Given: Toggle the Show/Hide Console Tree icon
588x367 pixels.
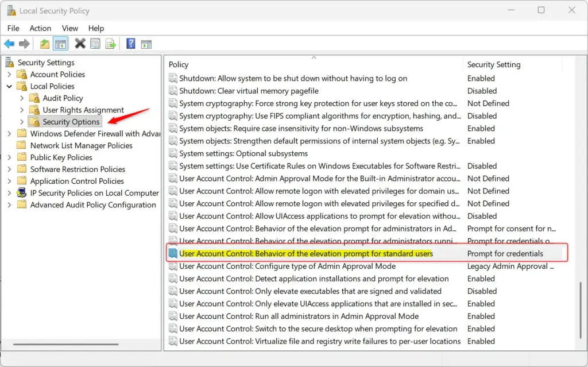Looking at the screenshot, I should (x=60, y=44).
